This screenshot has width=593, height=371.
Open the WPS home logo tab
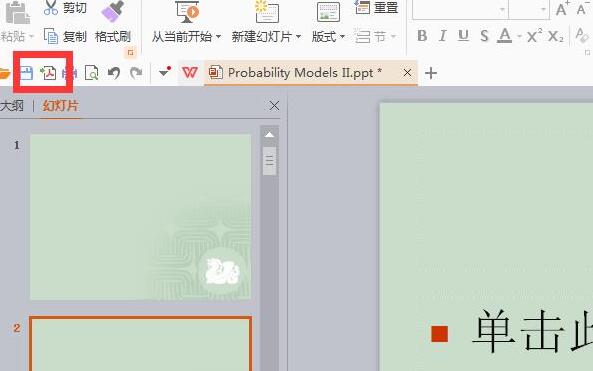click(190, 72)
